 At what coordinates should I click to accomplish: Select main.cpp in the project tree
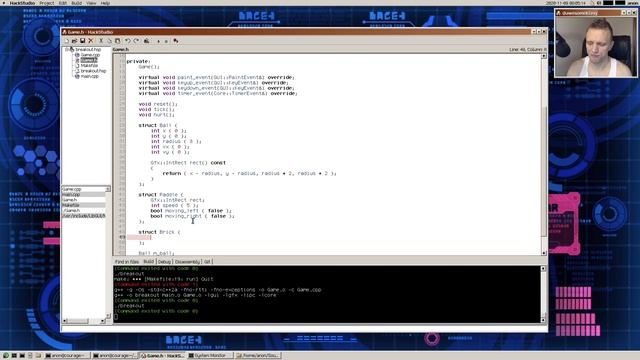(x=89, y=76)
